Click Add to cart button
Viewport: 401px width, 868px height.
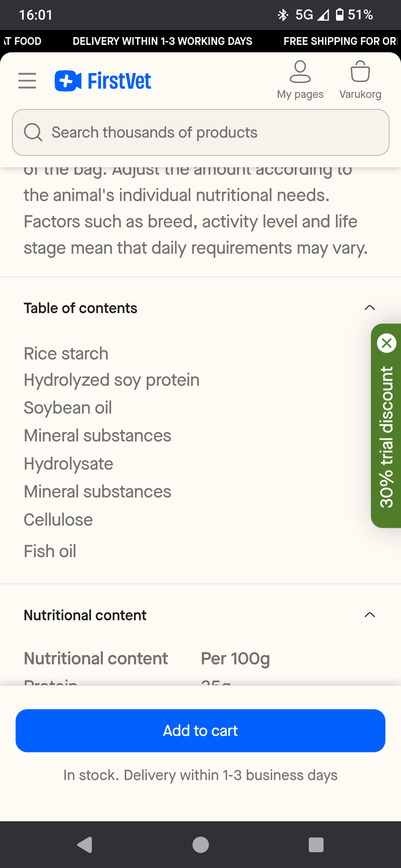(x=200, y=731)
